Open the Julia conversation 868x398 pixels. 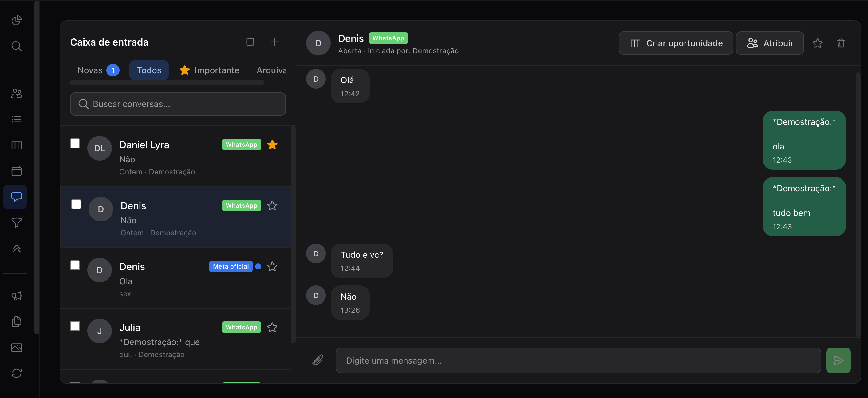click(x=175, y=339)
